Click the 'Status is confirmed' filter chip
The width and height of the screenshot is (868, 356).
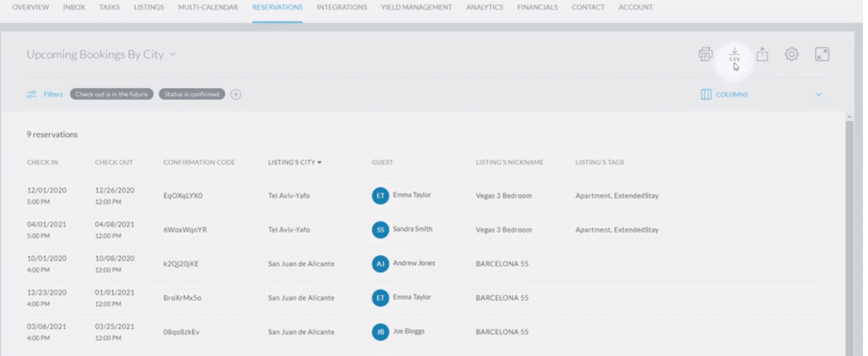point(192,95)
